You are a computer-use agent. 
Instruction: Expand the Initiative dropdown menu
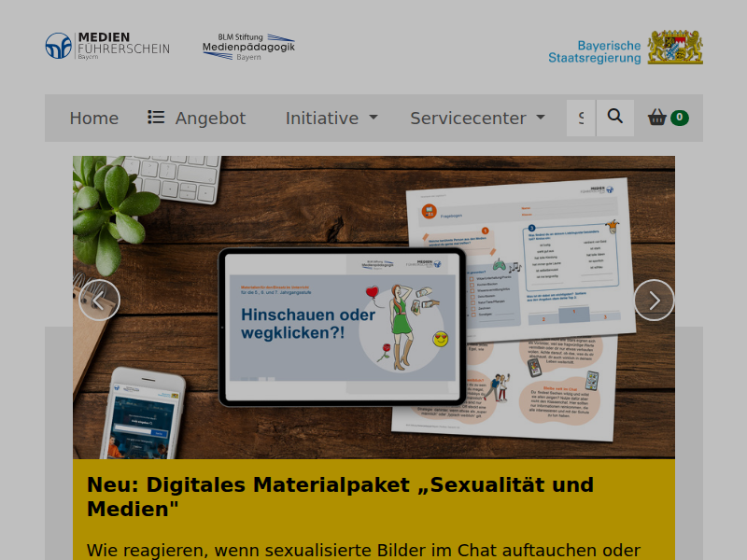click(331, 119)
